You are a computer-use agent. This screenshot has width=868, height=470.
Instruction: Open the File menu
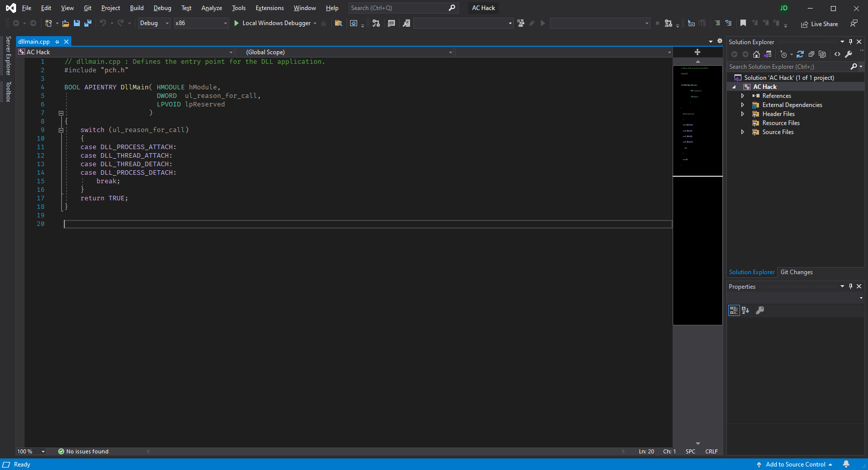(x=27, y=8)
